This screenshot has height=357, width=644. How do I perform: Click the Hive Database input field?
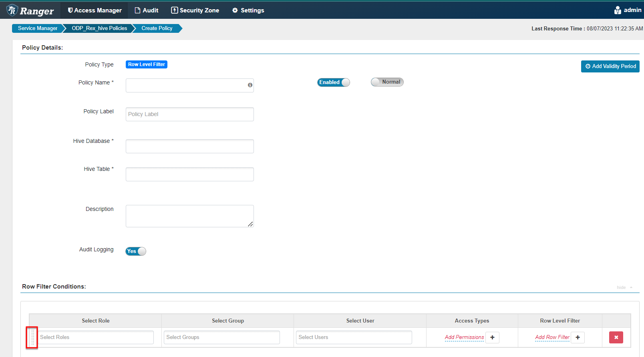point(190,146)
